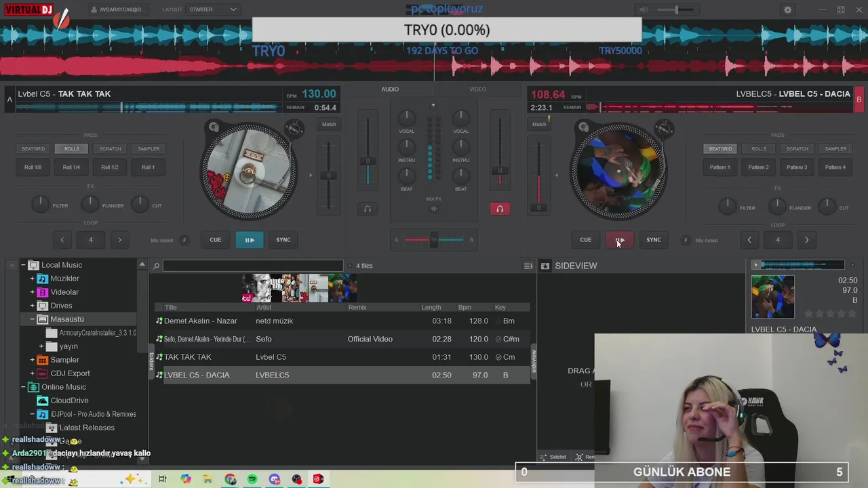868x488 pixels.
Task: Click the slip icon at deck A platter corner
Action: click(x=214, y=127)
